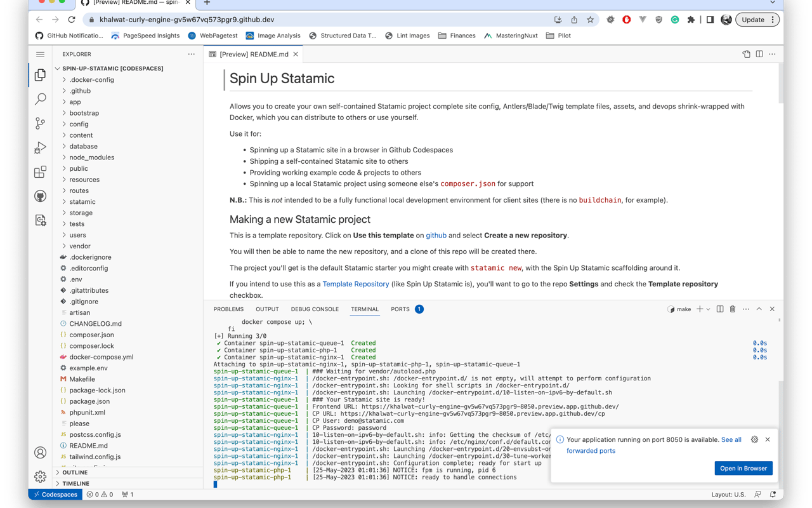
Task: Open the Finances bookmark folder
Action: tap(457, 36)
